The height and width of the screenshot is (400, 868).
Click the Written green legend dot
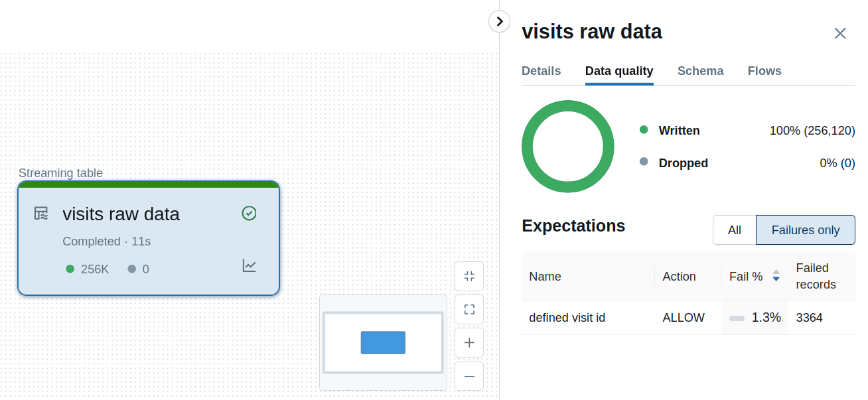643,130
